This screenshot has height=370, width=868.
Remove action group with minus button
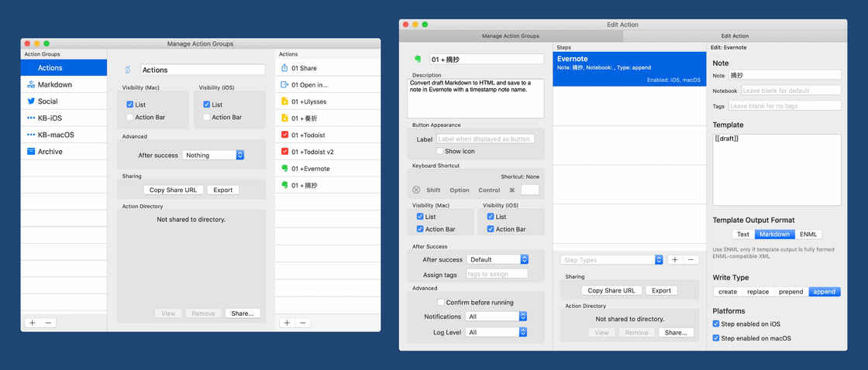47,323
